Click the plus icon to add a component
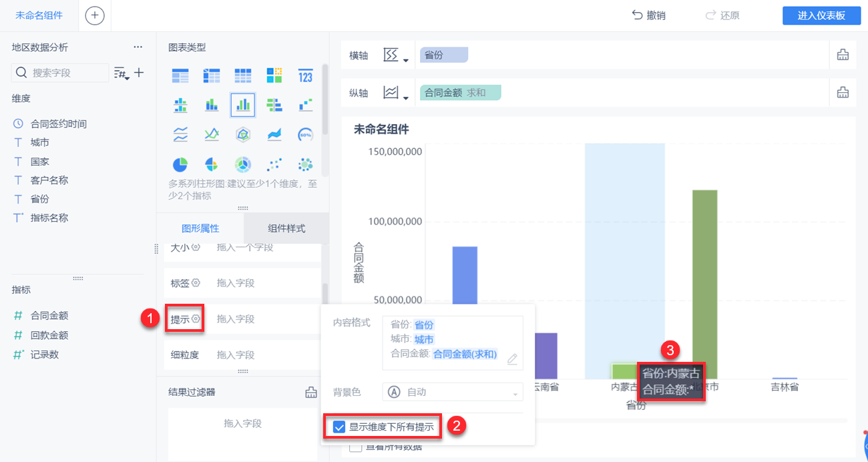868x462 pixels. point(95,15)
